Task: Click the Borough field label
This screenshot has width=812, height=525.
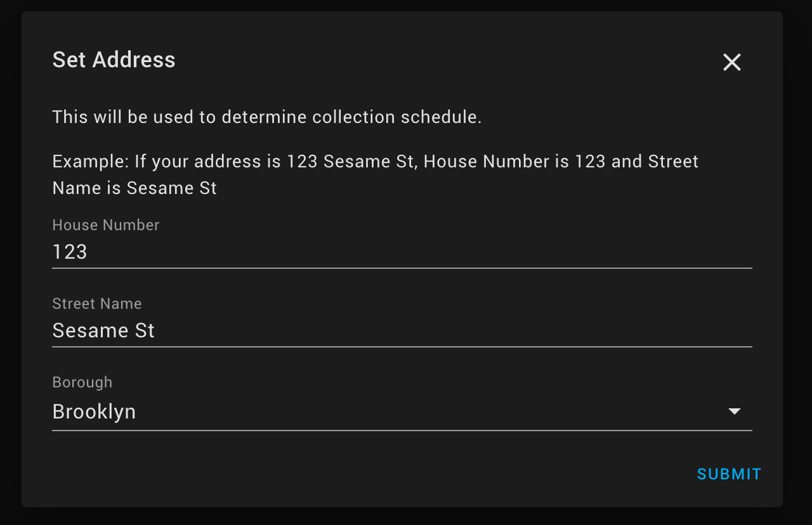Action: point(82,382)
